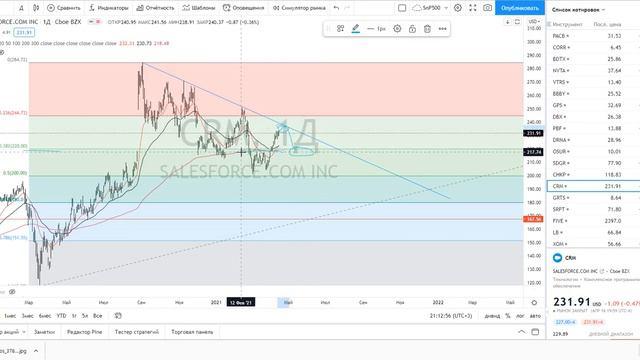
Task: Toggle auto (авто) scale
Action: pyautogui.click(x=535, y=316)
